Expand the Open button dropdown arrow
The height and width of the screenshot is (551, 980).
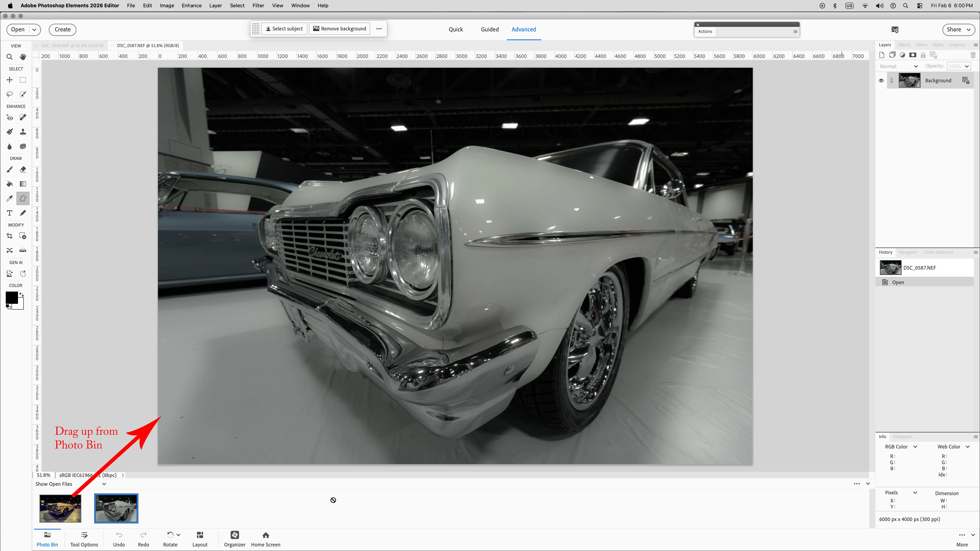(x=34, y=30)
